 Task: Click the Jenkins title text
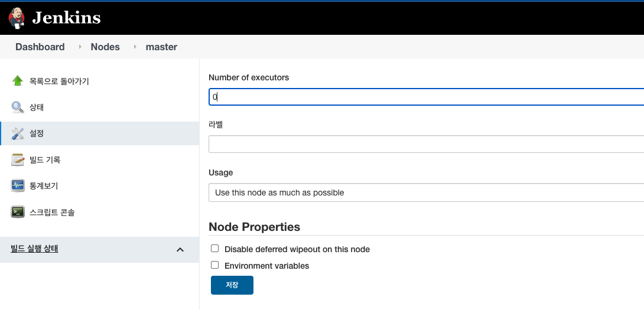point(67,18)
